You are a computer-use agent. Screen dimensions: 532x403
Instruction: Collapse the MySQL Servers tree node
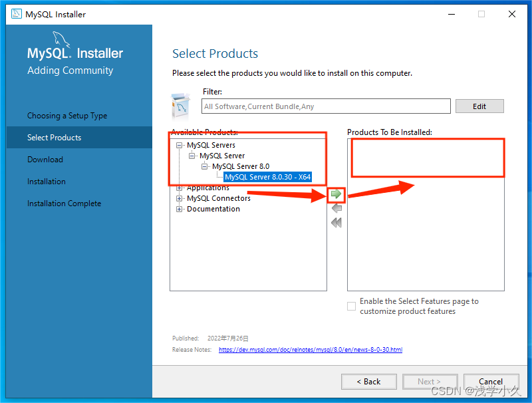[x=179, y=145]
